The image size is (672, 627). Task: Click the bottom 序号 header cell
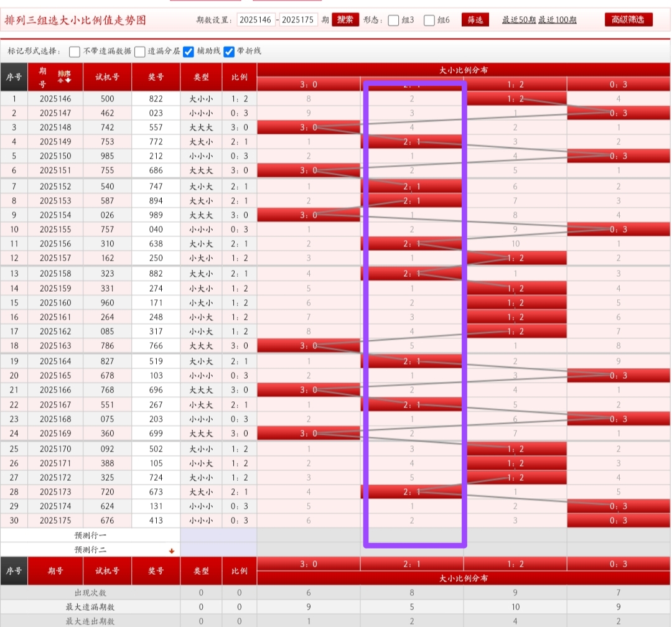[14, 571]
